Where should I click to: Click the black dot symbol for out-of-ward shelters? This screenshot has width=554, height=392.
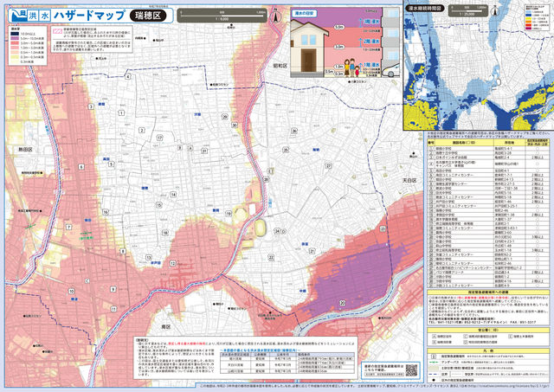point(434,380)
